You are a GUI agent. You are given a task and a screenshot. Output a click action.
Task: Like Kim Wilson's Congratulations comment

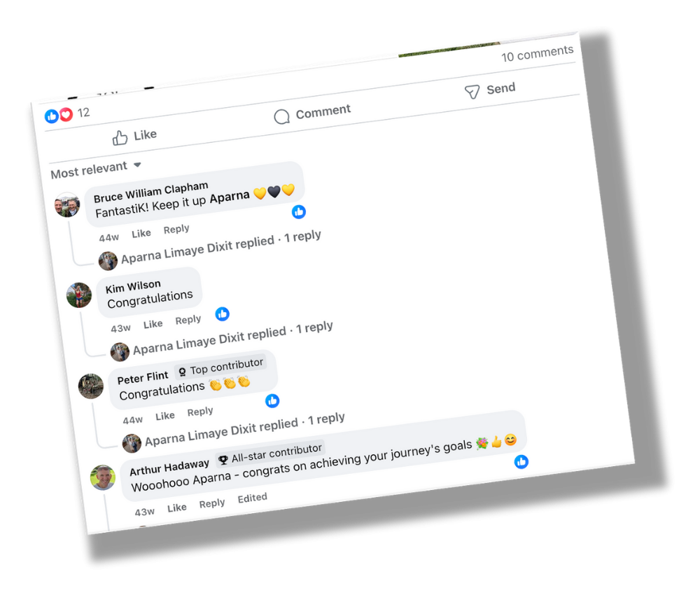point(153,324)
